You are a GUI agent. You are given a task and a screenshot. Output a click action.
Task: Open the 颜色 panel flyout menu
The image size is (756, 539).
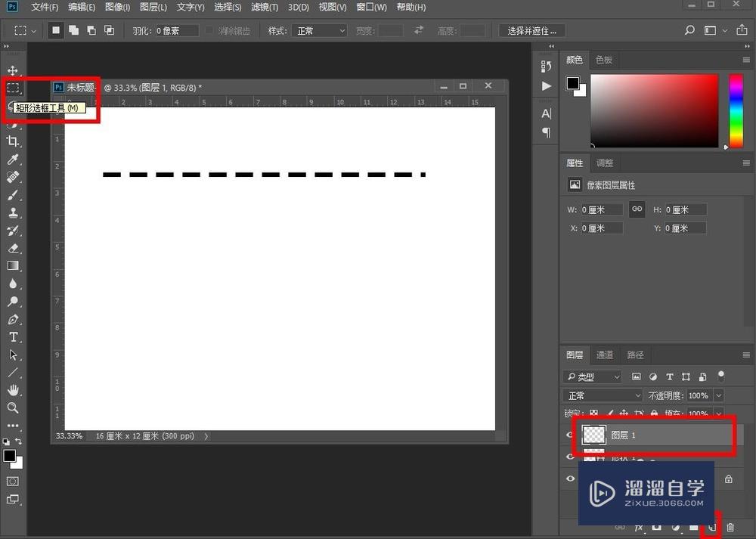click(746, 60)
